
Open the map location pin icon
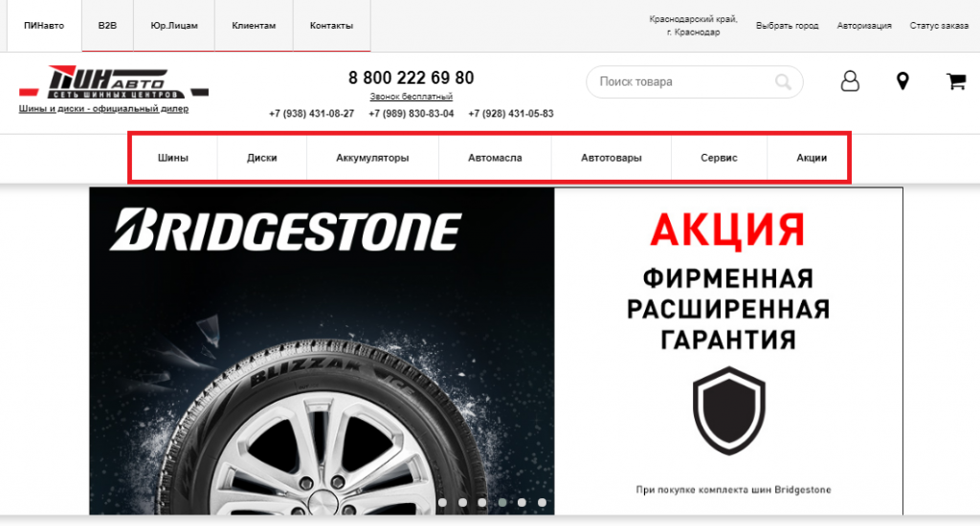click(x=902, y=81)
